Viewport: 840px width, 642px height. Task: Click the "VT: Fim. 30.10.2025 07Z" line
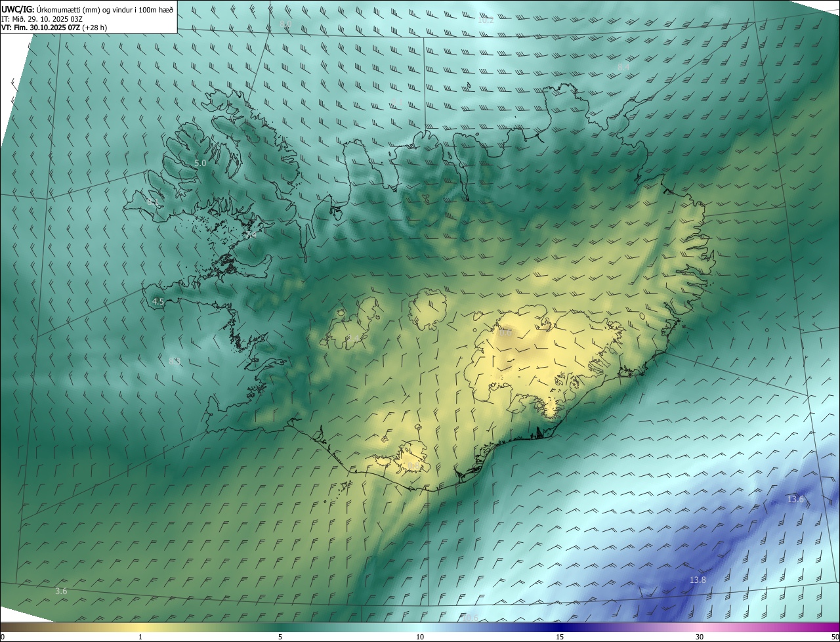point(39,28)
